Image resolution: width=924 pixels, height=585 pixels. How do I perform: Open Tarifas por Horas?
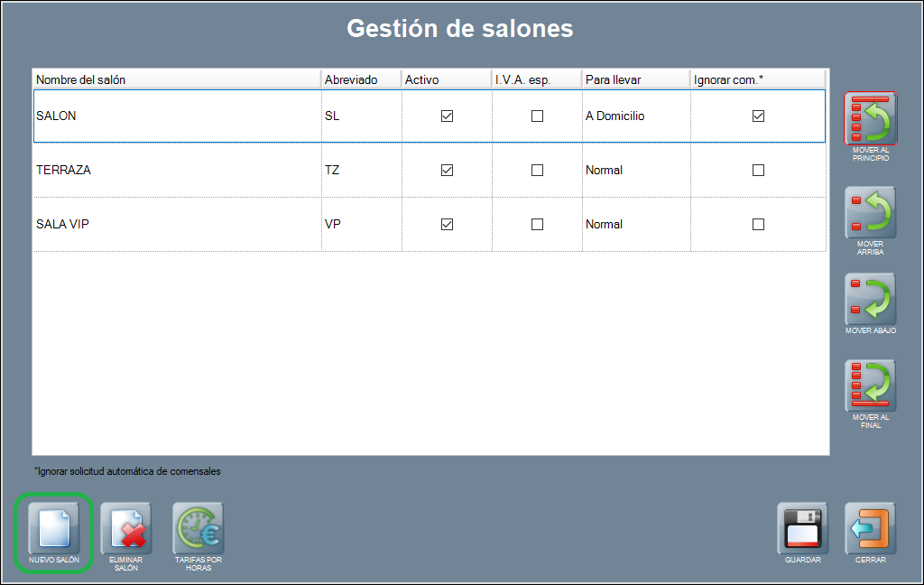[x=199, y=528]
